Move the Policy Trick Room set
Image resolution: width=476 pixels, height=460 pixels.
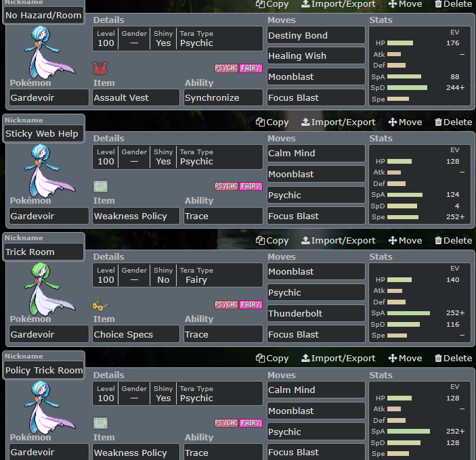405,358
